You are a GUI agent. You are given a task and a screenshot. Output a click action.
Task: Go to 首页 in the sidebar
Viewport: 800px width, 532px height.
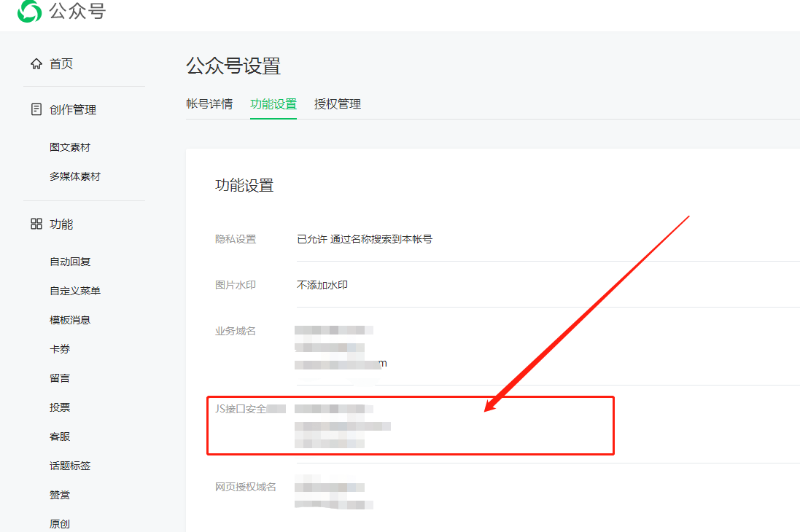click(61, 64)
